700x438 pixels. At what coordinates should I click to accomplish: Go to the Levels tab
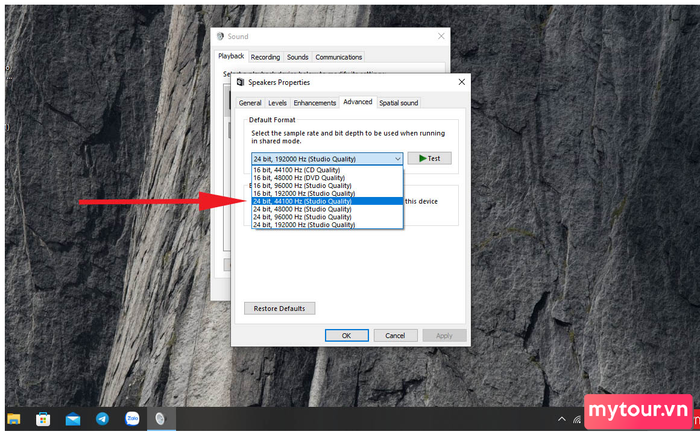[277, 103]
